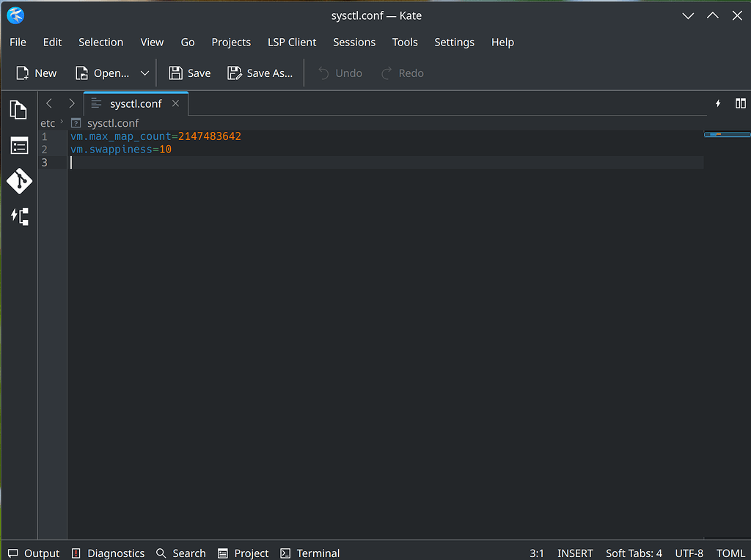
Task: Select the list-view panel icon in left sidebar
Action: click(x=18, y=145)
